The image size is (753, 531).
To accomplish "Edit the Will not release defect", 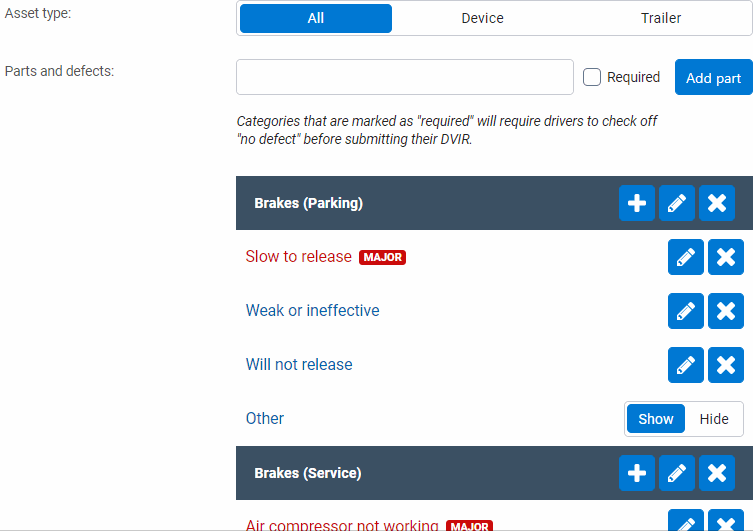I will tap(686, 365).
